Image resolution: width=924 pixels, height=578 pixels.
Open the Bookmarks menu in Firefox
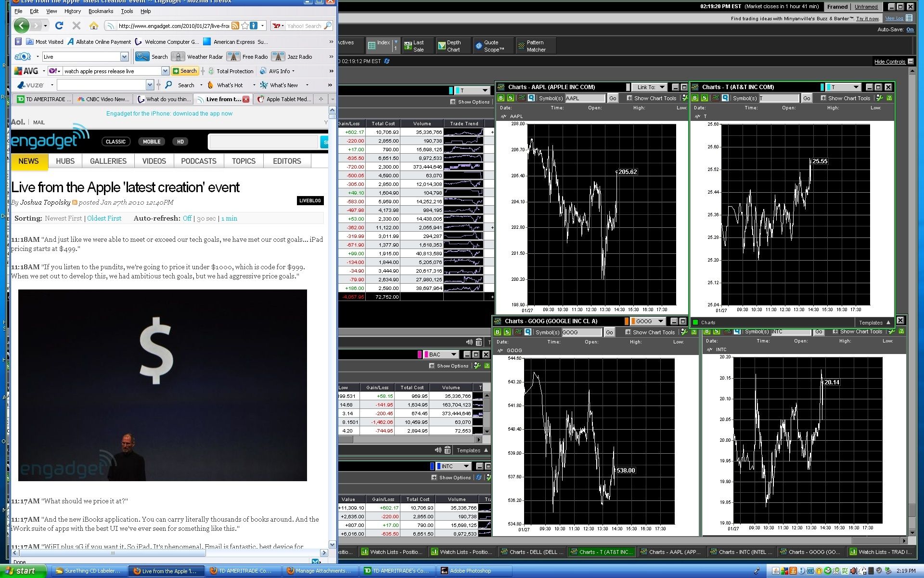point(101,11)
